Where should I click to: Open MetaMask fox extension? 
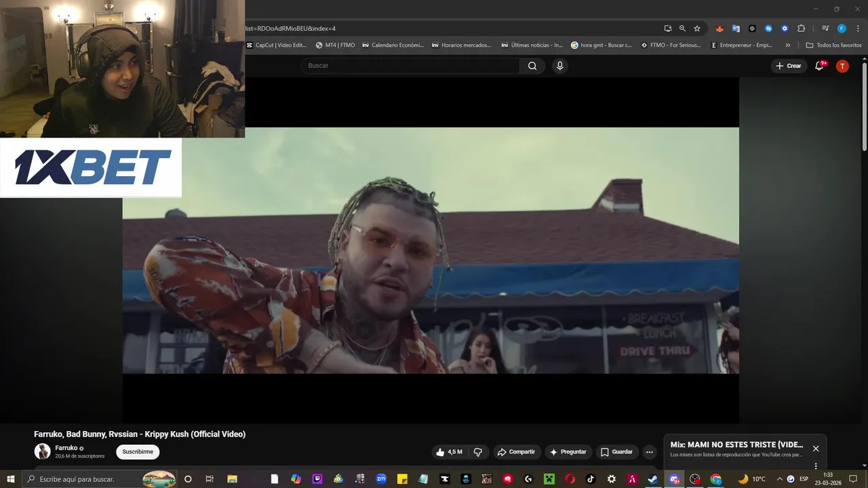pos(719,28)
